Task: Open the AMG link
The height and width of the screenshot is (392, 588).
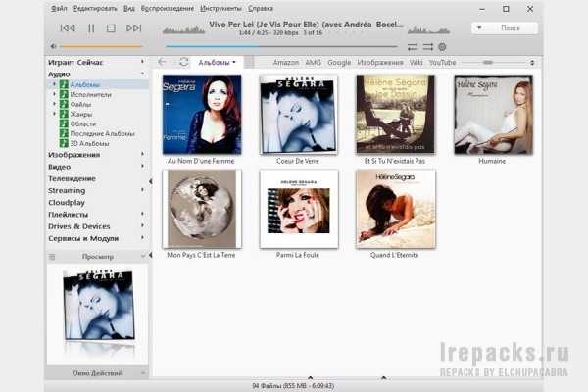Action: point(314,63)
